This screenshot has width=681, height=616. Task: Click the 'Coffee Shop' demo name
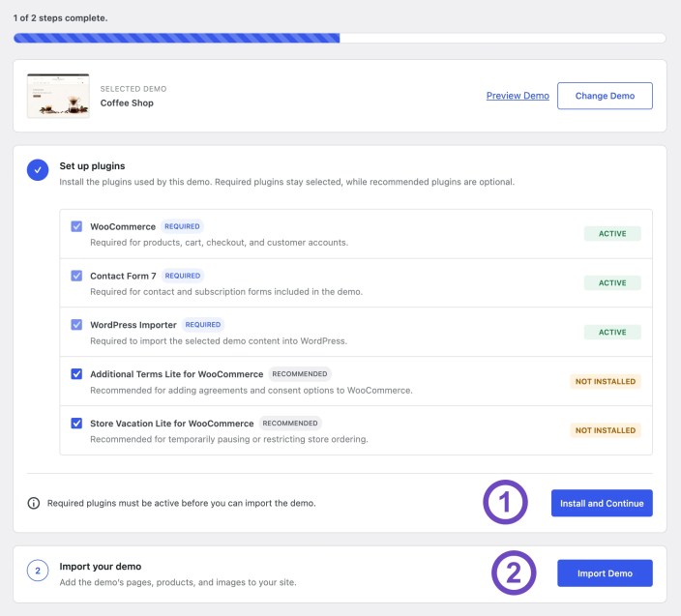(127, 103)
